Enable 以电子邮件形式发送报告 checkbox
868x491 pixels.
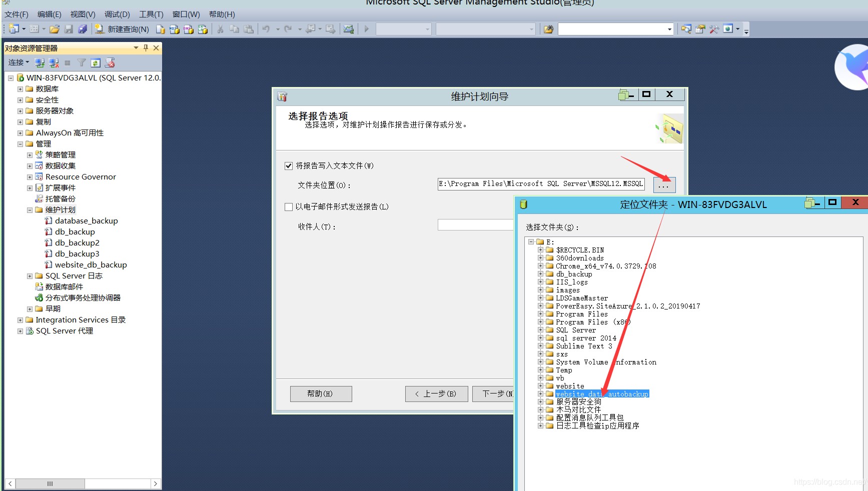click(289, 206)
